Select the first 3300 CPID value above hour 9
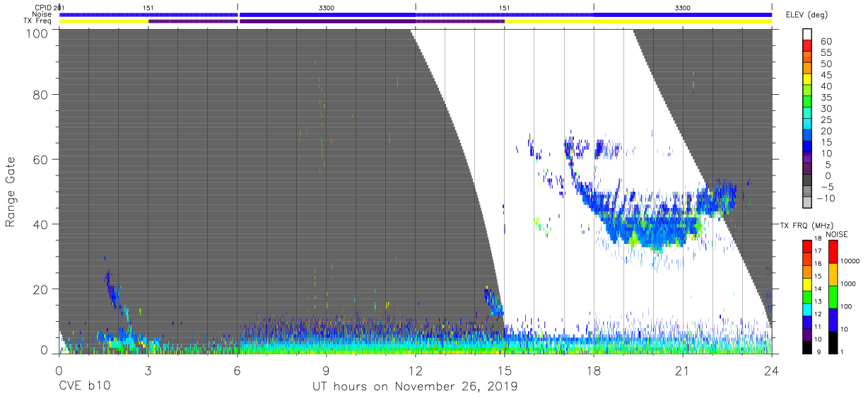This screenshot has width=868, height=401. click(327, 8)
